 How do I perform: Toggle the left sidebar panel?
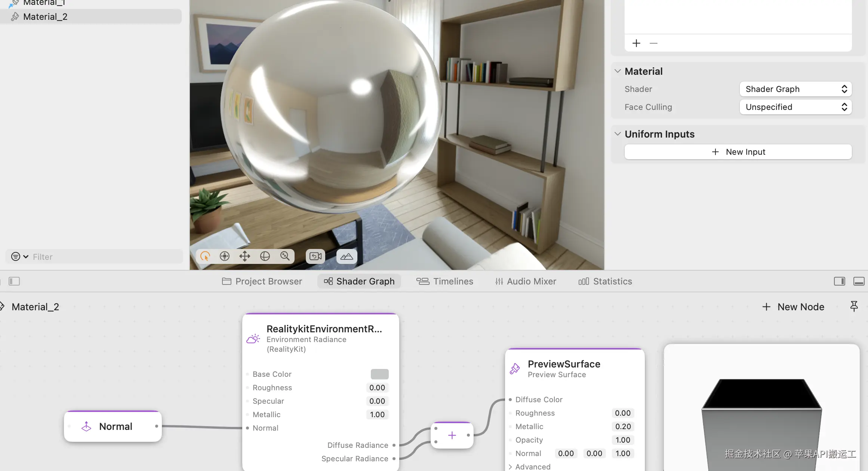14,281
